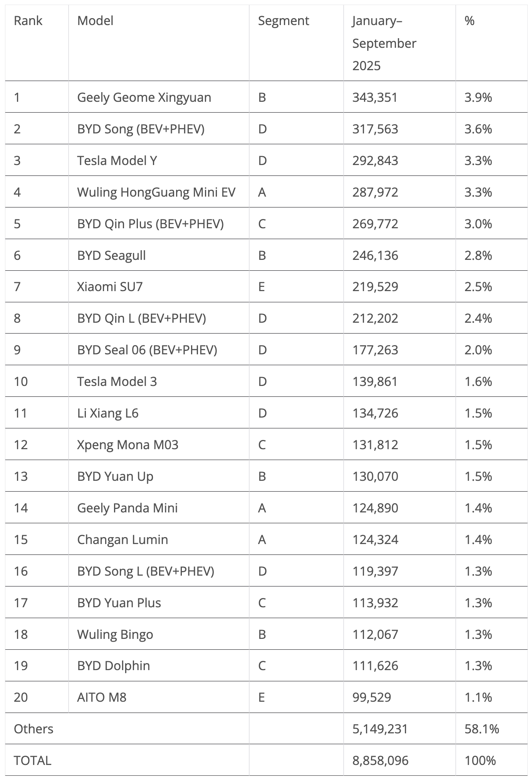Click the Xpeng Mona M03 cell
Image resolution: width=532 pixels, height=780 pixels.
coord(128,445)
